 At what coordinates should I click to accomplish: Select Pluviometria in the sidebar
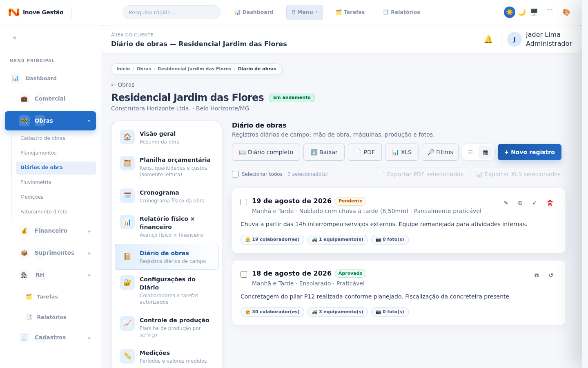point(56,182)
